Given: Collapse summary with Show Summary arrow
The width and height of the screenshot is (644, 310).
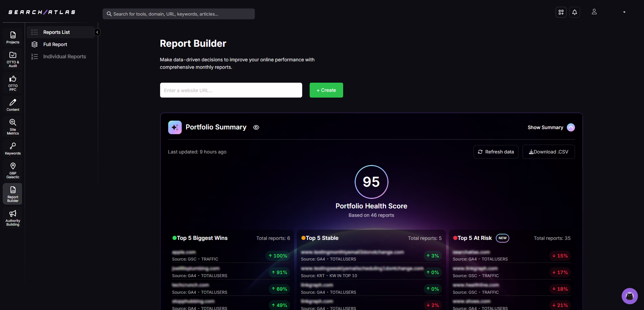Looking at the screenshot, I should pyautogui.click(x=571, y=127).
